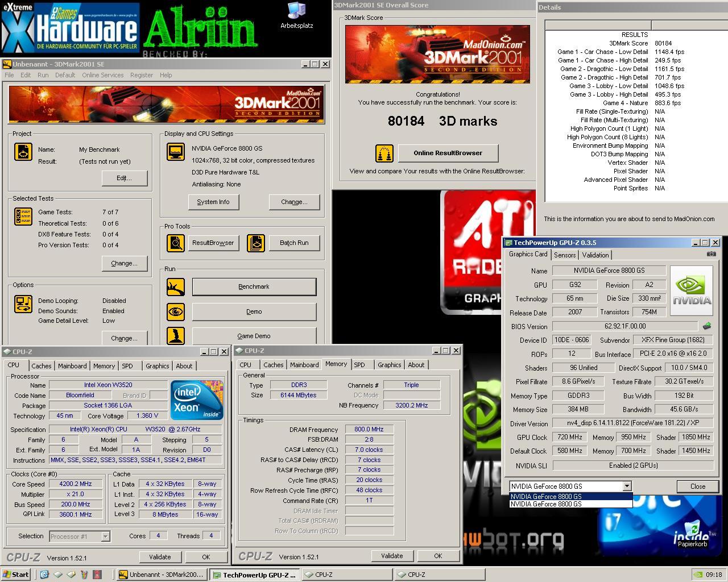Click the taskbar clock showing 09:18
This screenshot has width=728, height=582.
(x=714, y=575)
